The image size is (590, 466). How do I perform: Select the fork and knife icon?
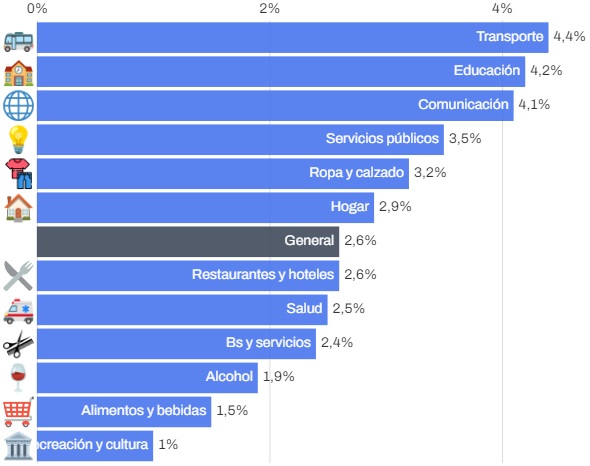[x=18, y=276]
